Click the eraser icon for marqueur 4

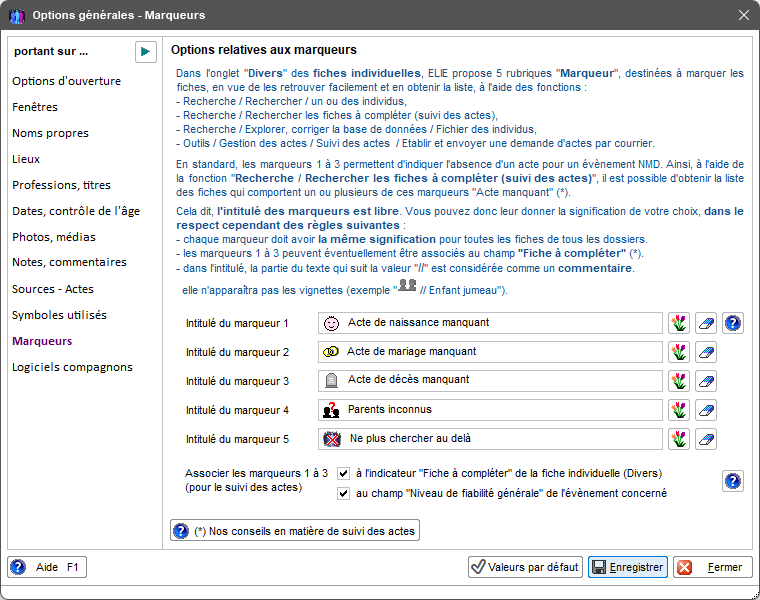pos(706,410)
